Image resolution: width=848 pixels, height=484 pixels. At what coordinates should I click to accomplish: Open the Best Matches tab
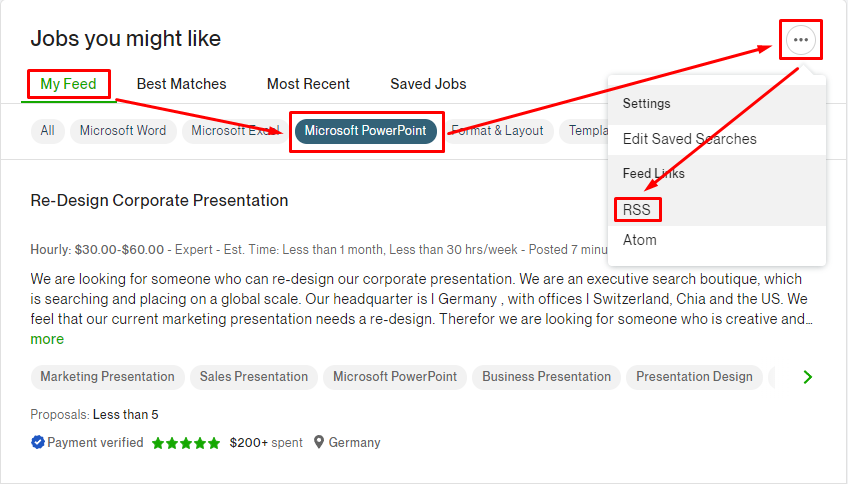pos(181,84)
